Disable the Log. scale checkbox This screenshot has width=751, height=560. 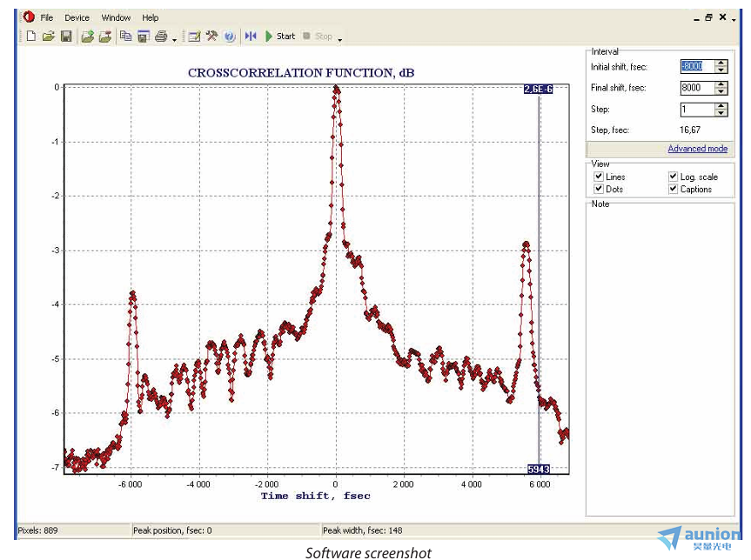(674, 177)
